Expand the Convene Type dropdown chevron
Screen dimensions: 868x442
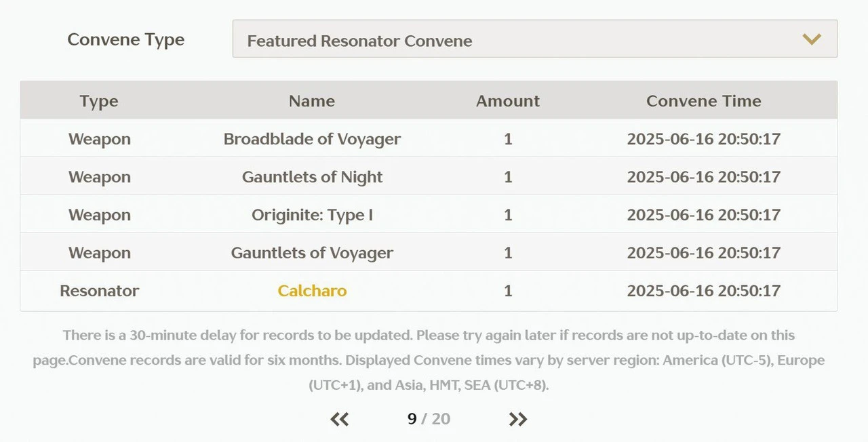(x=812, y=39)
